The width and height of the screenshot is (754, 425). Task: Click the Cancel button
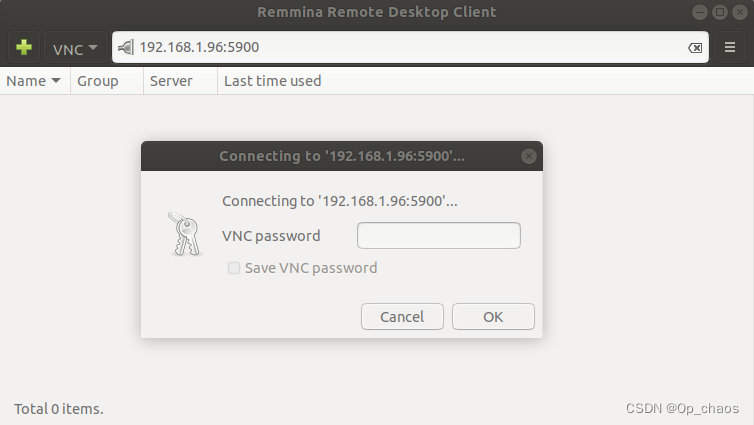coord(402,316)
